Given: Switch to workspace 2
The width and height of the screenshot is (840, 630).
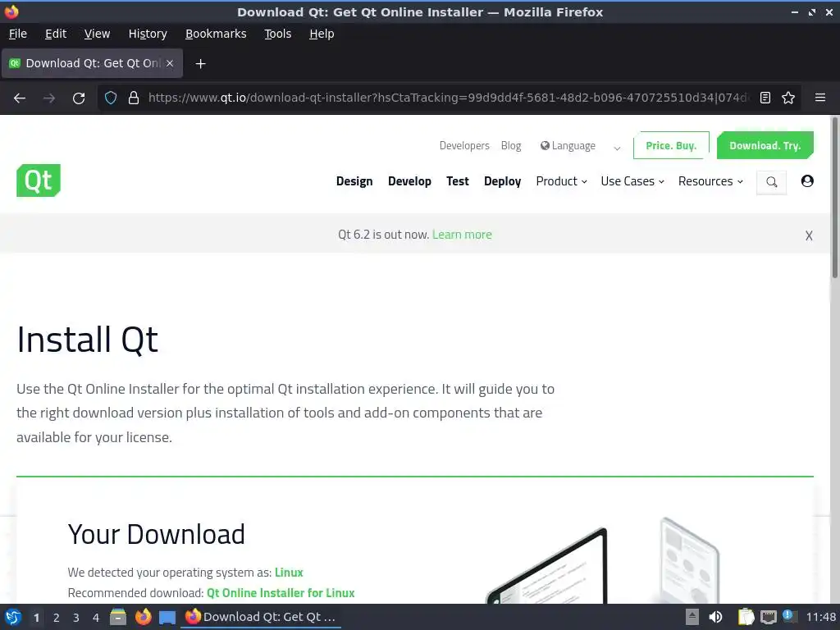Looking at the screenshot, I should point(57,618).
